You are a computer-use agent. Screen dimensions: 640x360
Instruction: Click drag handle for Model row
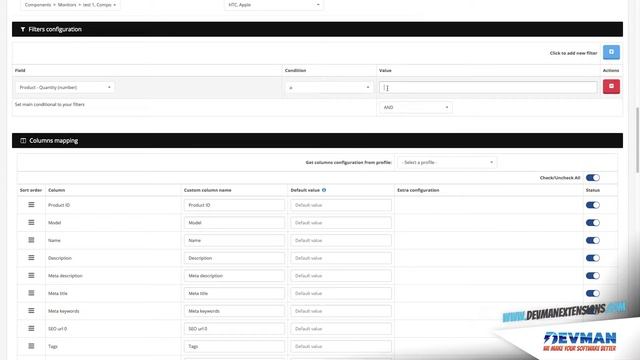pyautogui.click(x=31, y=222)
